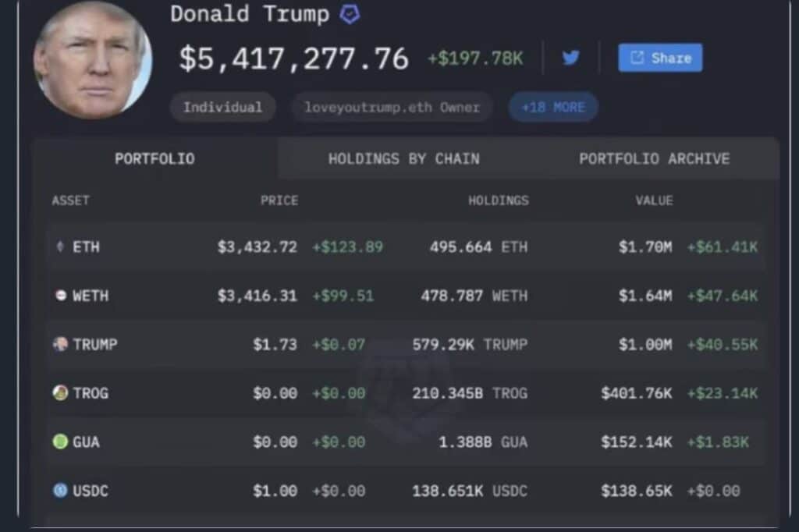Click the verified badge next to Donald Trump

[x=350, y=14]
